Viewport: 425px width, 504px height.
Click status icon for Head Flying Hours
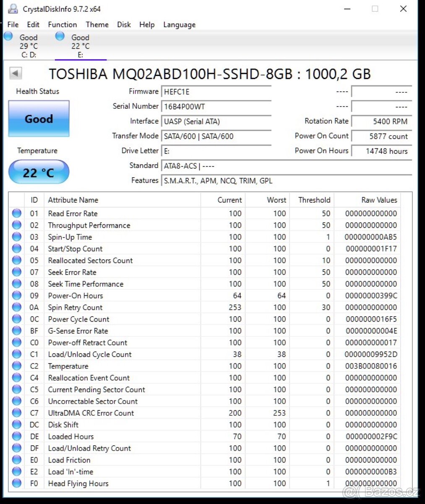click(17, 483)
